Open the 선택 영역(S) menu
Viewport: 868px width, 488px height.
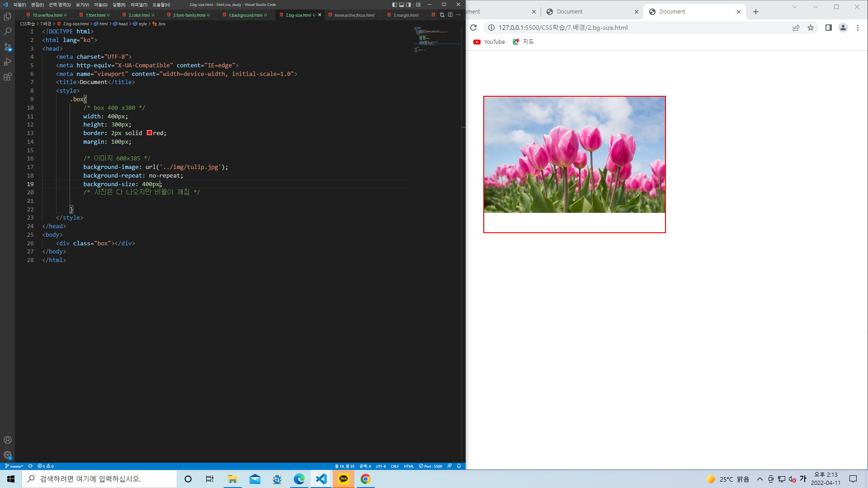point(60,5)
